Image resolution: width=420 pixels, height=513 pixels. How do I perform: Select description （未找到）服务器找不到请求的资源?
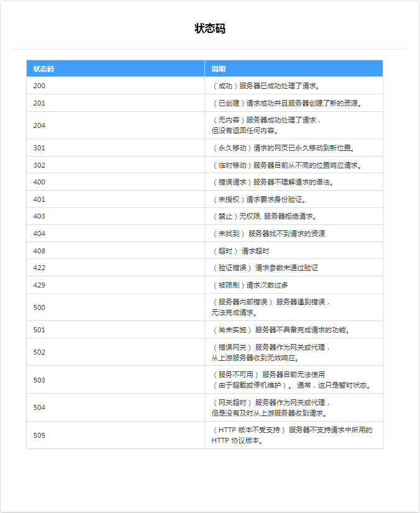click(x=294, y=234)
